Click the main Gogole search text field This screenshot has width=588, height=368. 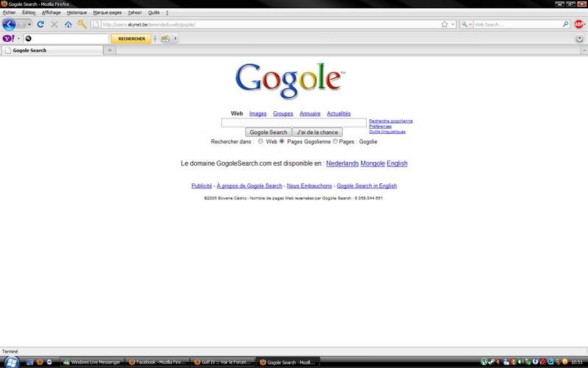pos(293,122)
